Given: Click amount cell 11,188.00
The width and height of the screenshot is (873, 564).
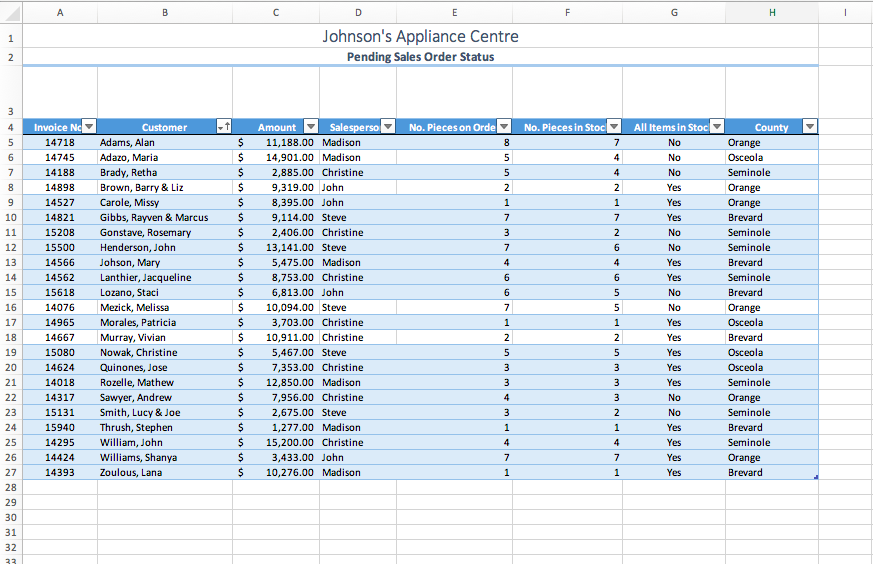Looking at the screenshot, I should pos(276,143).
